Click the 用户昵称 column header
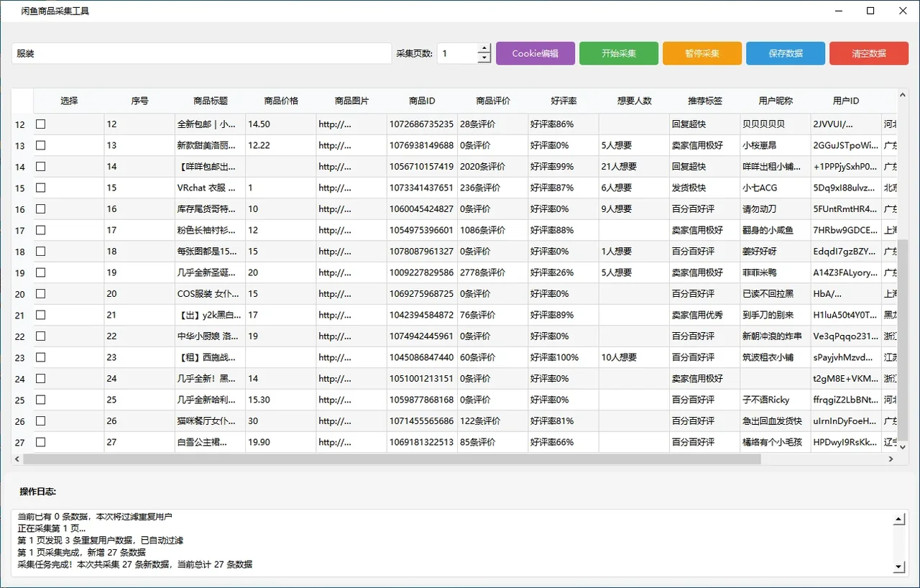 [x=776, y=101]
